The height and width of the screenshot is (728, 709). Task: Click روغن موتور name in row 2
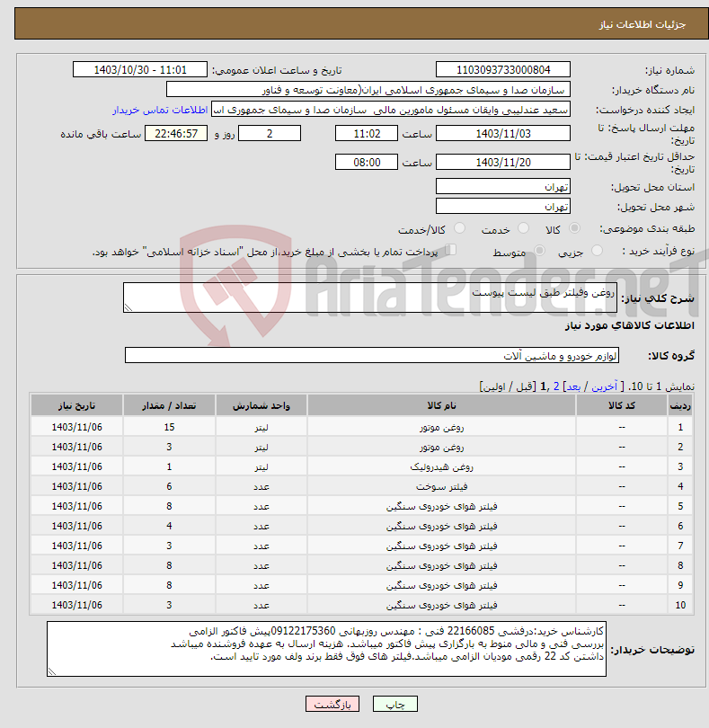[441, 447]
